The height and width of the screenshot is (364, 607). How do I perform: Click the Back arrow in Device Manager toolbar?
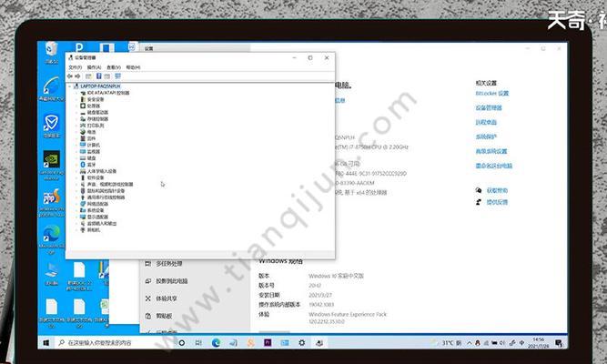[70, 76]
